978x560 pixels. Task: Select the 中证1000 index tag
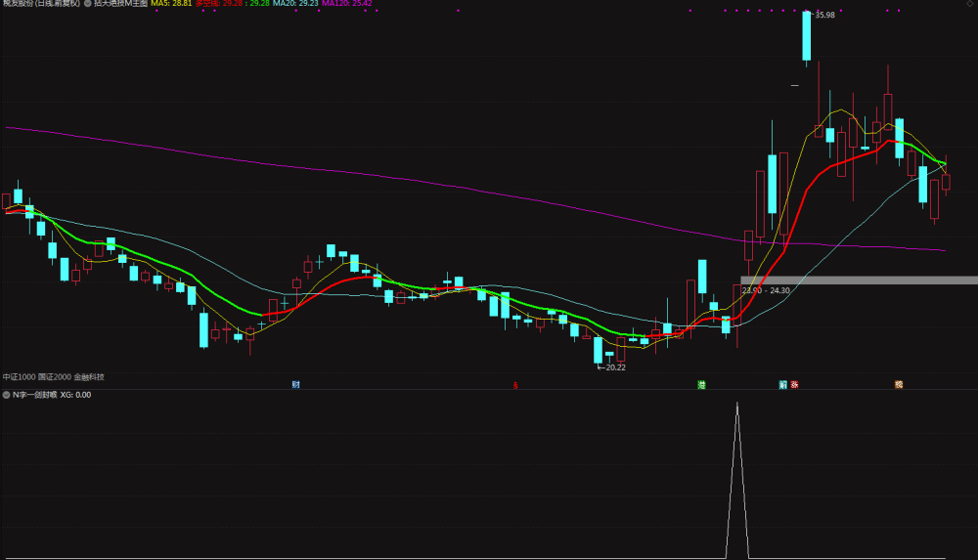(x=19, y=376)
